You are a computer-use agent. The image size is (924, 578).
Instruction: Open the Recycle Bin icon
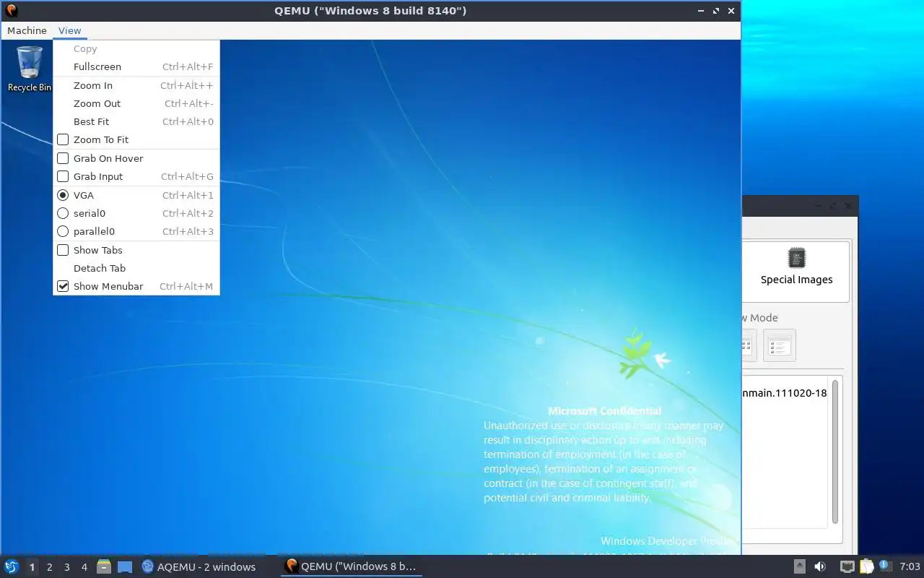tap(30, 69)
